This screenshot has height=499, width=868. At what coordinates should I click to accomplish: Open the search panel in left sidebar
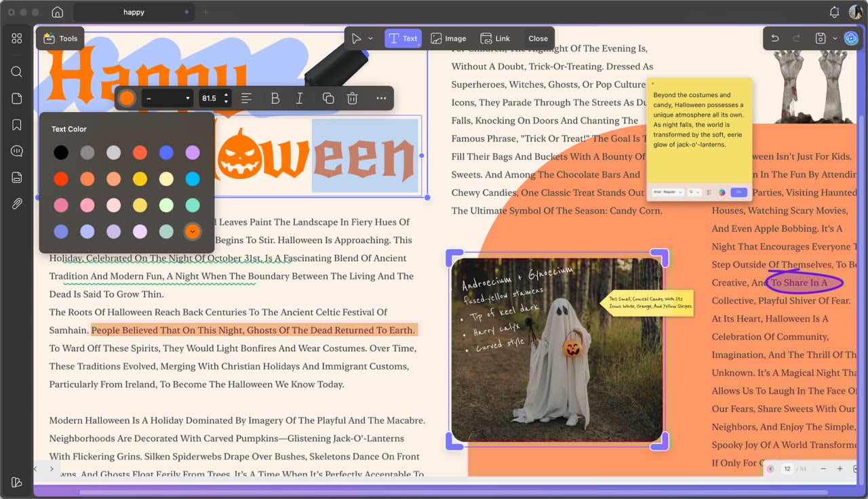click(x=17, y=72)
